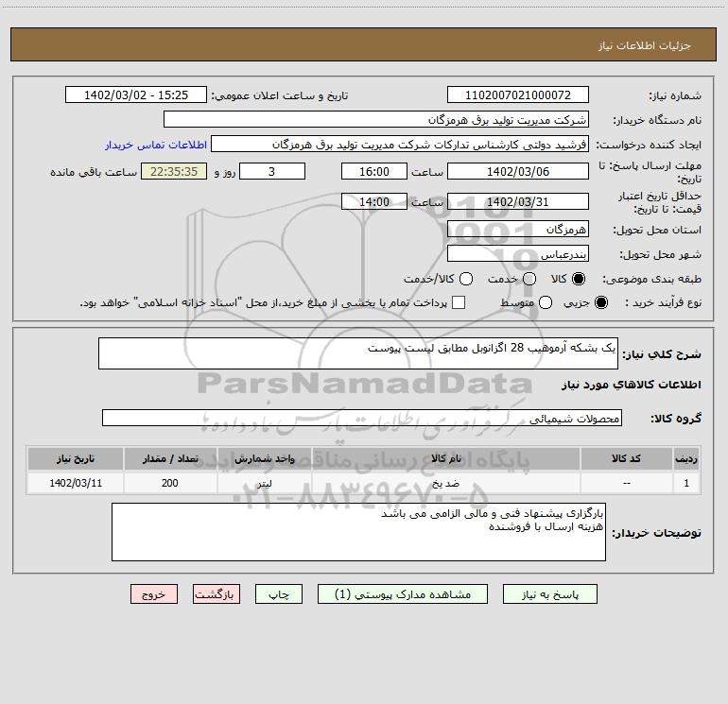The width and height of the screenshot is (728, 704).
Task: Click the تاریخ نیاز column header
Action: 76,458
